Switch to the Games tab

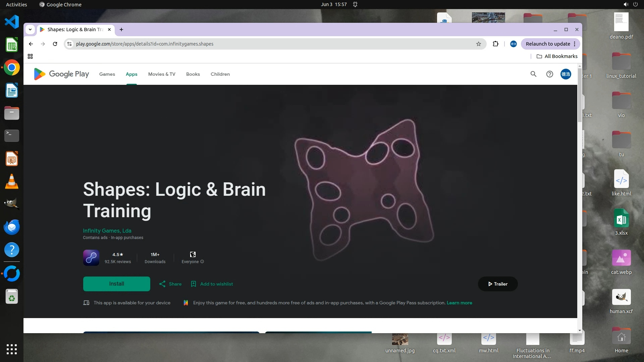[107, 74]
